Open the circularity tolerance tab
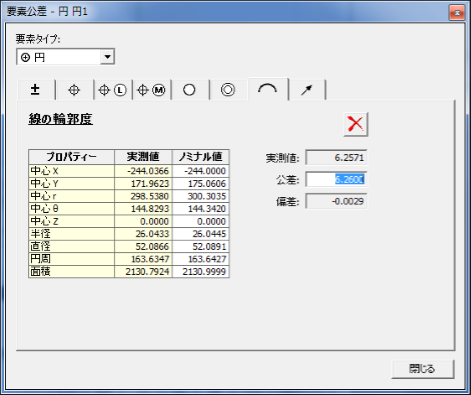471x395 pixels. point(190,90)
